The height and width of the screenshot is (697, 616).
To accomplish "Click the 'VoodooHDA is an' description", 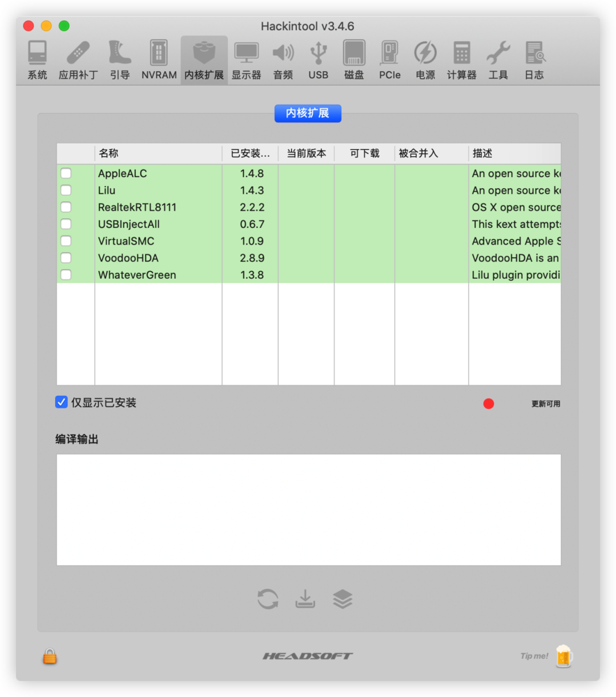I will tap(516, 258).
